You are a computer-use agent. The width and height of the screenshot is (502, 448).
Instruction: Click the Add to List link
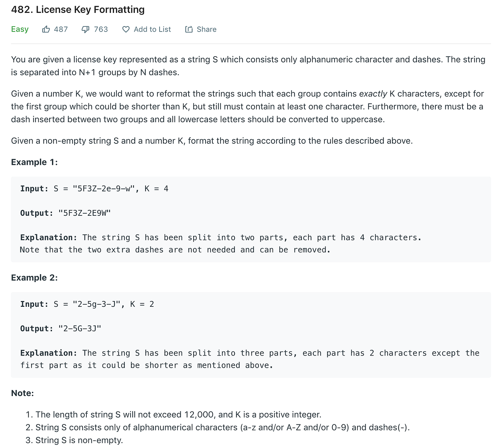coord(152,29)
